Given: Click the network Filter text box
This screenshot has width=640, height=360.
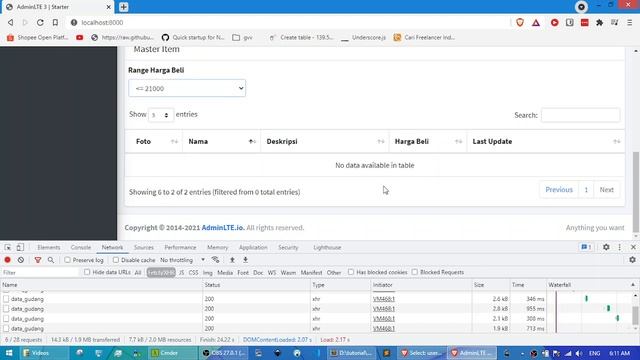Looking at the screenshot, I should click(x=40, y=272).
